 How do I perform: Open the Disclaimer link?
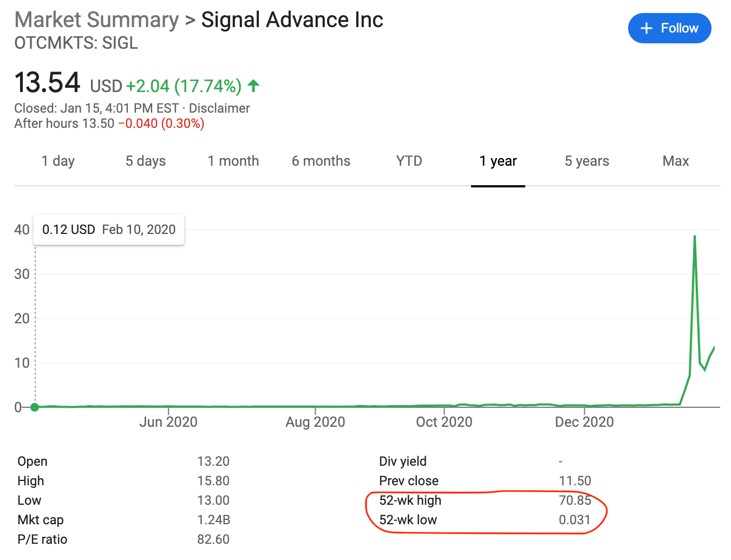tap(219, 108)
